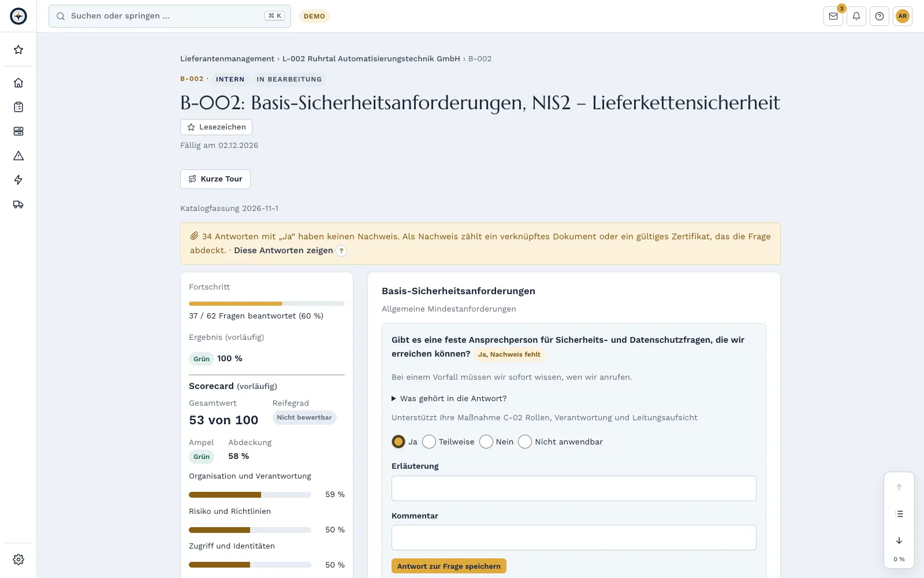Click the IN BEARBEITUNG status tag
The height and width of the screenshot is (578, 924).
coord(289,79)
